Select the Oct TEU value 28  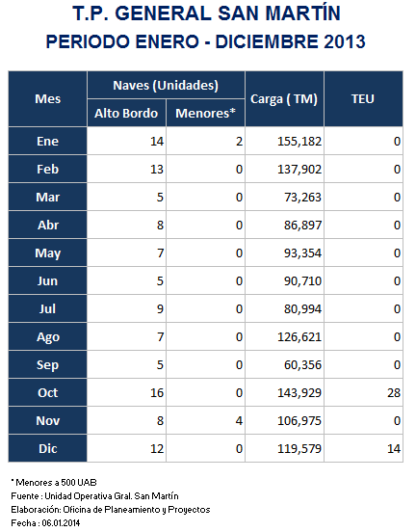click(394, 393)
